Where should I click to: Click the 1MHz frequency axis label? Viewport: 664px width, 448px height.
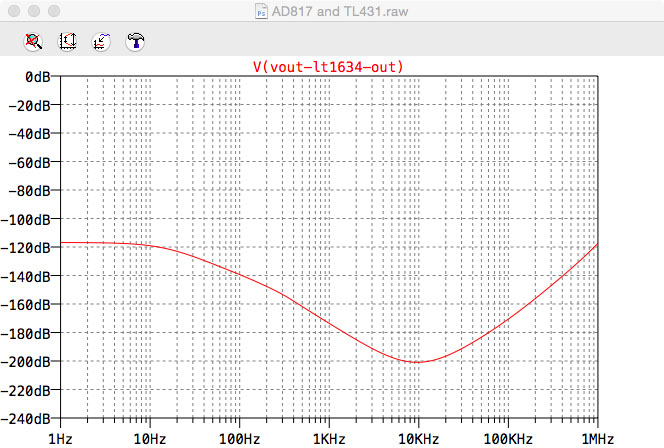click(x=598, y=439)
